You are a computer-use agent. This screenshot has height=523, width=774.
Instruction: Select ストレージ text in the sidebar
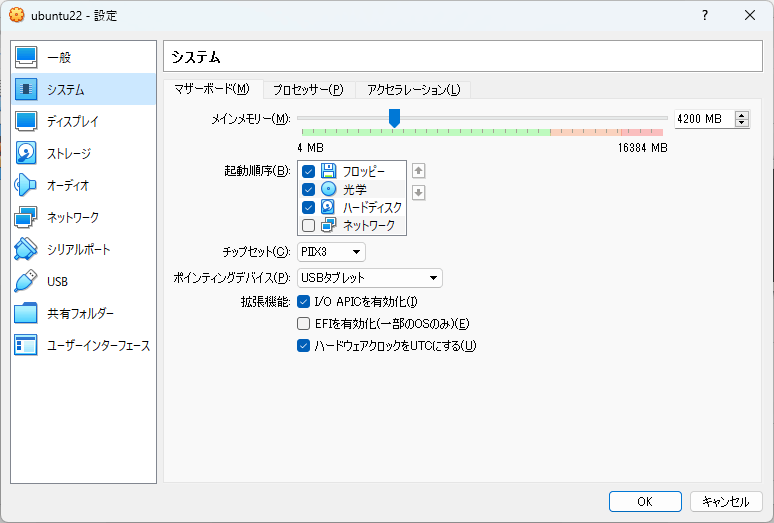[x=69, y=153]
